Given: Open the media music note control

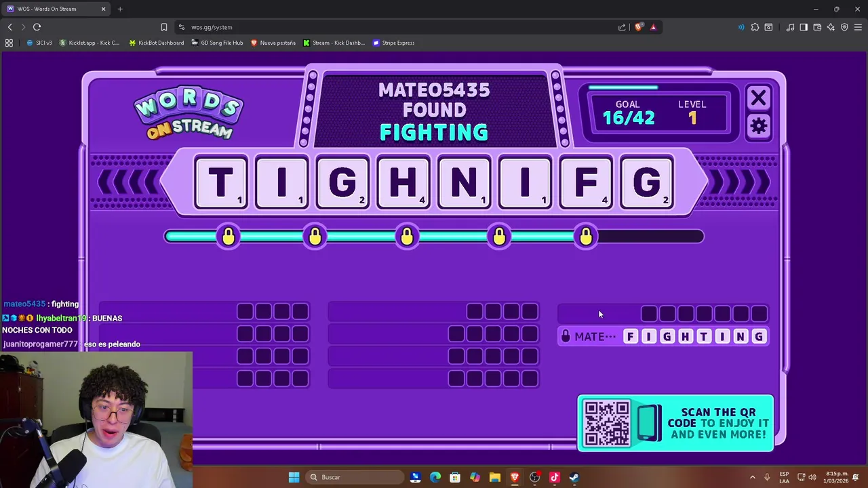Looking at the screenshot, I should (x=790, y=27).
